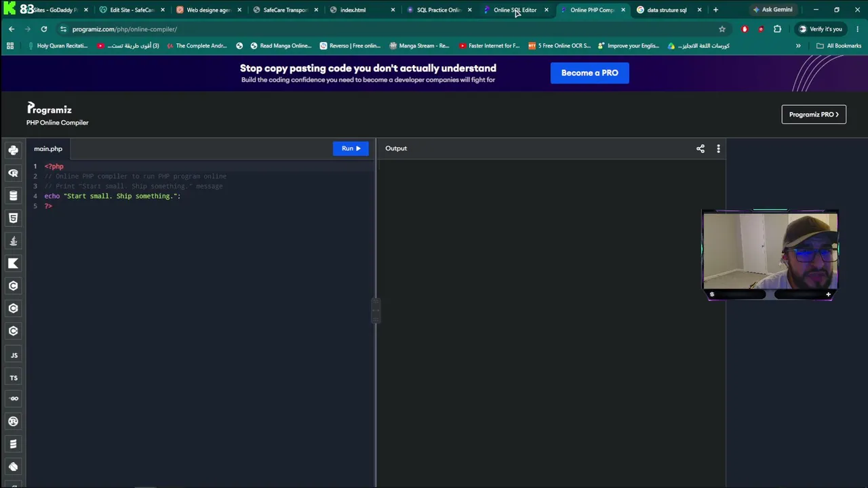The height and width of the screenshot is (488, 868).
Task: Open the All Bookmarks folder
Action: tap(839, 46)
